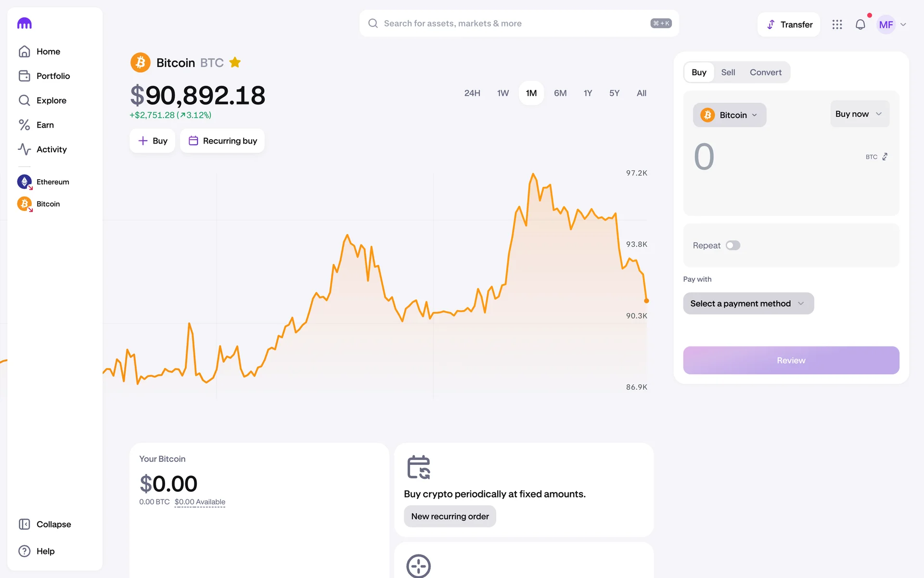Switch chart range to 1Y
Screen dimensions: 924x578
[x=588, y=93]
